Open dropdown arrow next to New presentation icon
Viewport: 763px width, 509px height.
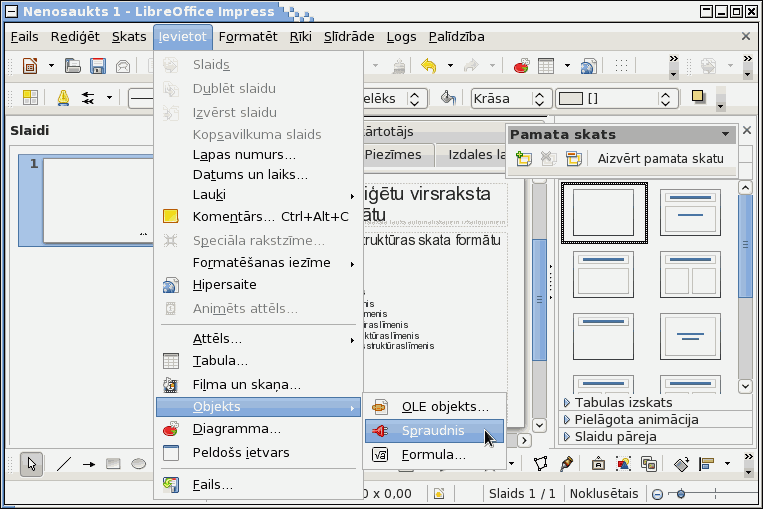coord(51,65)
